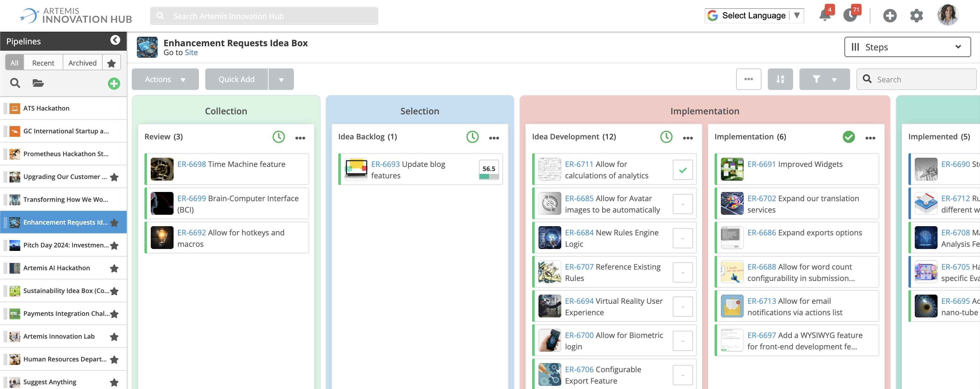Image resolution: width=980 pixels, height=389 pixels.
Task: Open Idea Development clock icon
Action: click(x=666, y=137)
